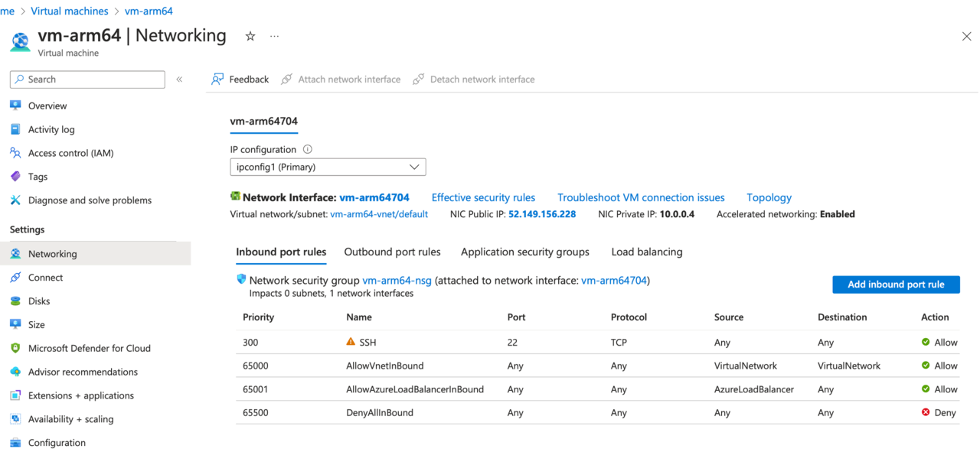
Task: Collapse the sidebar with double-chevron icon
Action: pyautogui.click(x=179, y=80)
